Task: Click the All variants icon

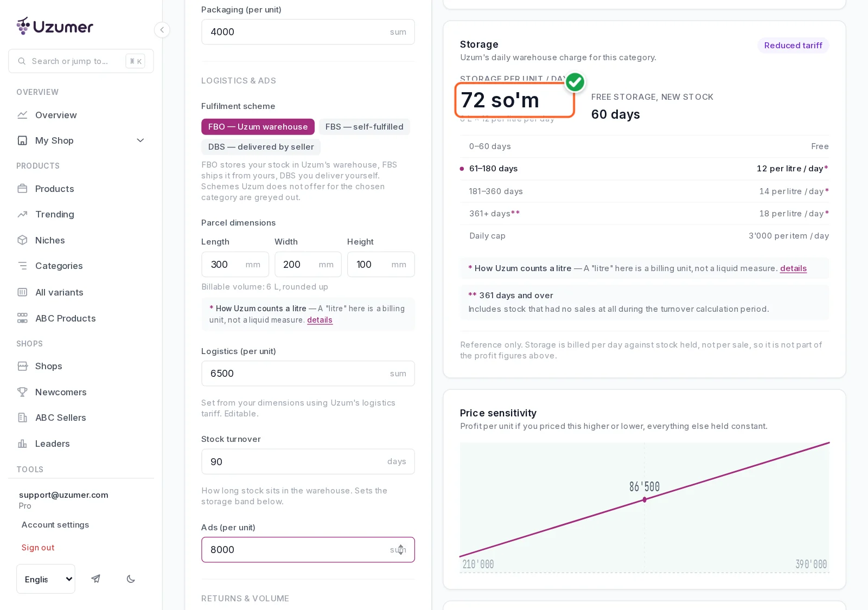Action: (22, 292)
